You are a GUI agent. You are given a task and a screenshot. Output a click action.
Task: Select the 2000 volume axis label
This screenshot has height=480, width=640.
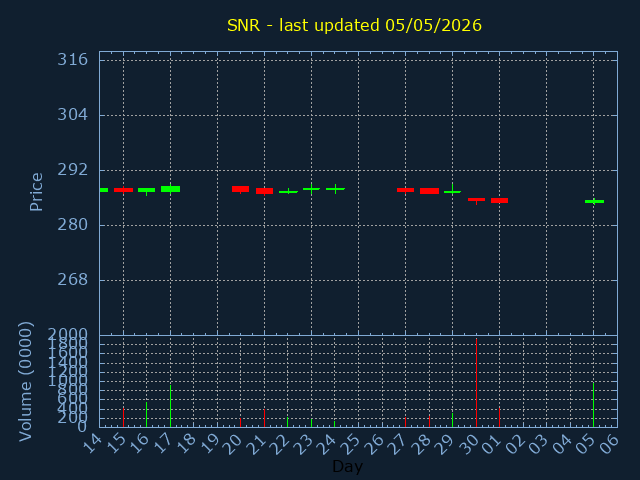point(67,335)
